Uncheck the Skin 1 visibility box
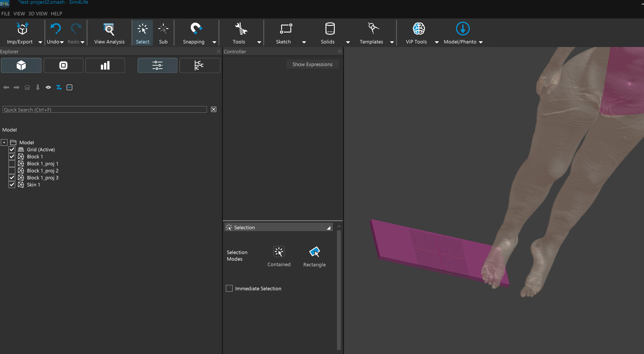 pyautogui.click(x=12, y=185)
